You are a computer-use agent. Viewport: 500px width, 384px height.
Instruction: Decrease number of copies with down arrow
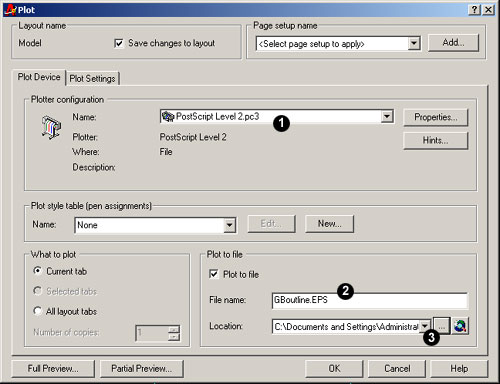click(x=174, y=337)
